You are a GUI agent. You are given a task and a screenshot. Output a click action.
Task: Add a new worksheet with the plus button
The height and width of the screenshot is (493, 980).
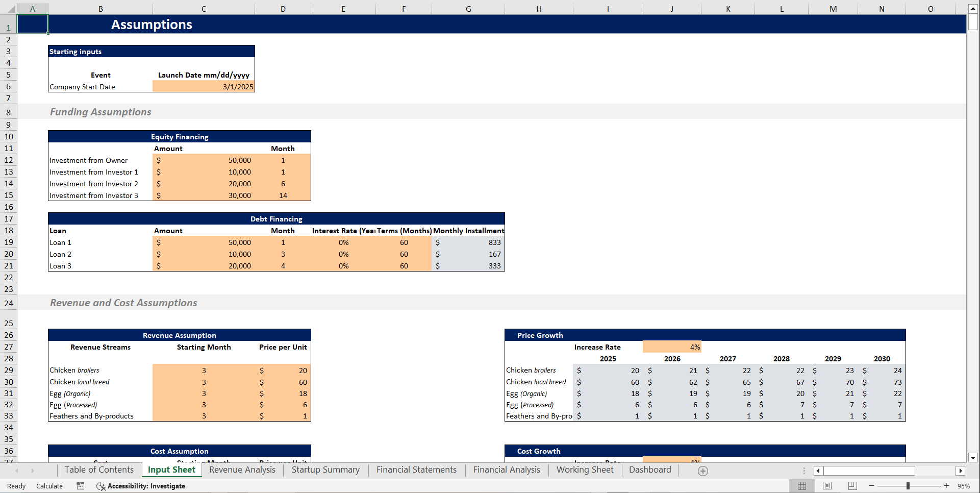click(x=702, y=471)
